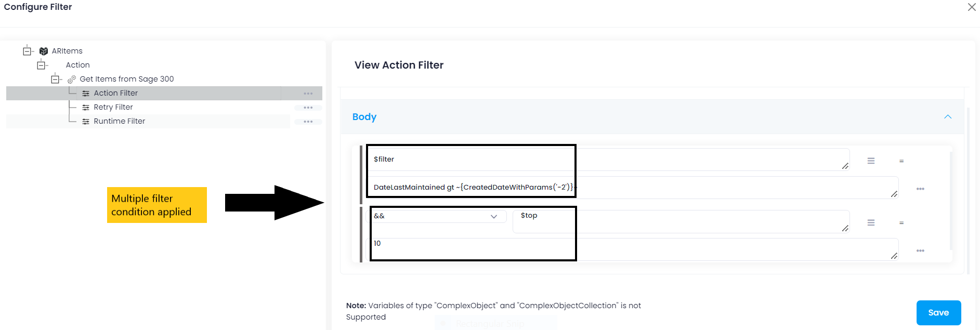
Task: Collapse the Body section using its chevron
Action: tap(948, 117)
